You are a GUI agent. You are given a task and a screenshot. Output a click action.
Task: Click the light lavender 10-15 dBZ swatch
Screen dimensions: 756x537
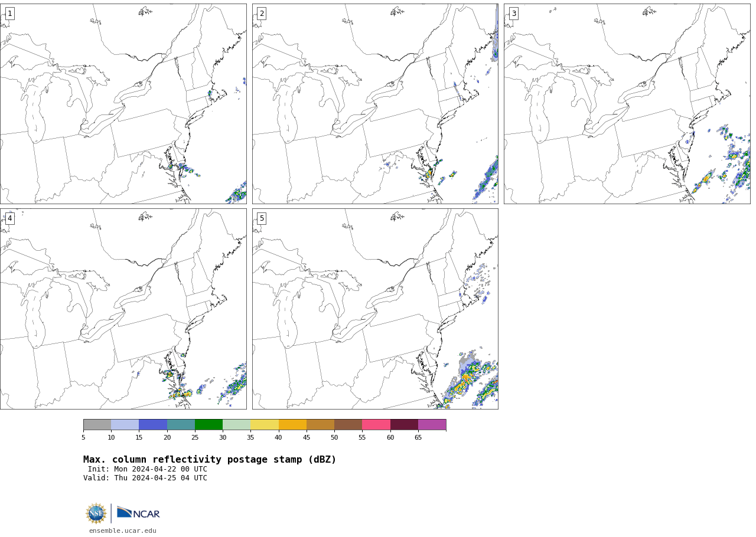click(125, 425)
